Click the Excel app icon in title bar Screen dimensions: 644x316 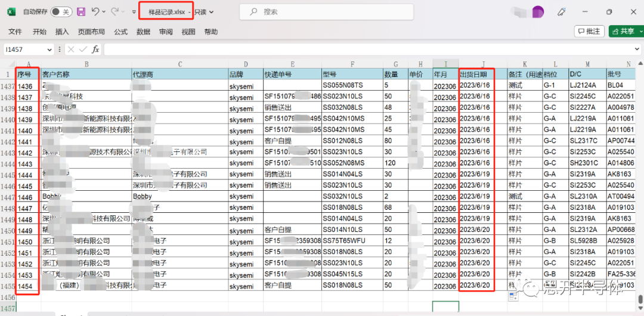pos(11,12)
